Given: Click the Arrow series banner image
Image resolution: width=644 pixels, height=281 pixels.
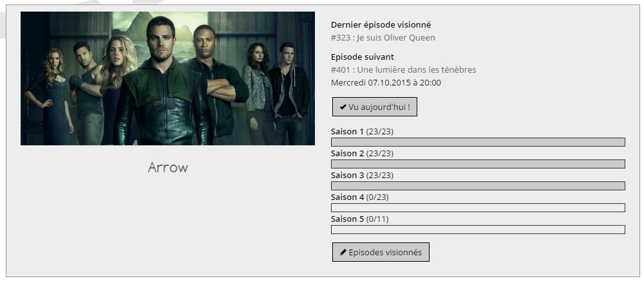Looking at the screenshot, I should point(167,78).
